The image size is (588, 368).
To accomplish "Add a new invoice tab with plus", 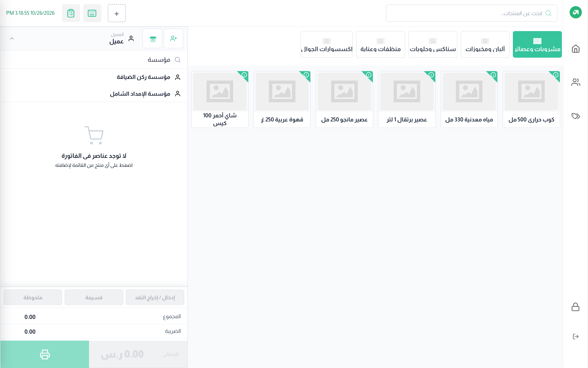I will [x=117, y=13].
